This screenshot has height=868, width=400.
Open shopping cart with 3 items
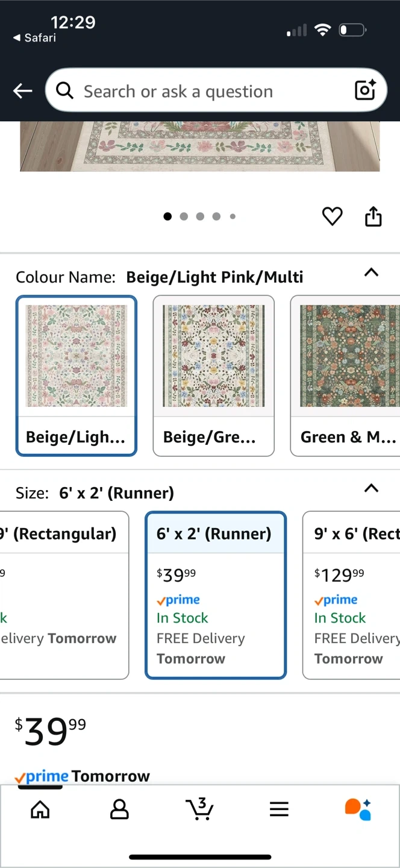click(x=199, y=809)
